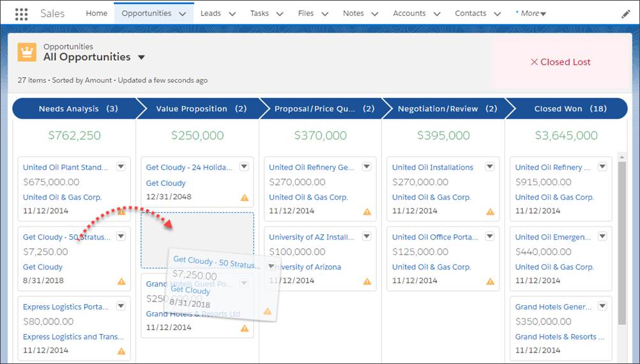The width and height of the screenshot is (640, 364).
Task: Open United Oil Plant Standby opportunity link
Action: pos(65,167)
